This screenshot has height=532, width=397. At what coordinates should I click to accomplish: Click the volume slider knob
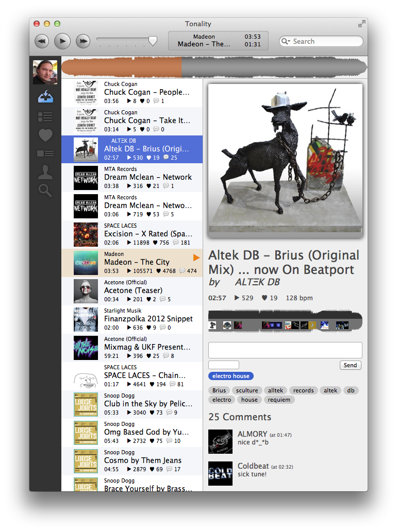[153, 41]
